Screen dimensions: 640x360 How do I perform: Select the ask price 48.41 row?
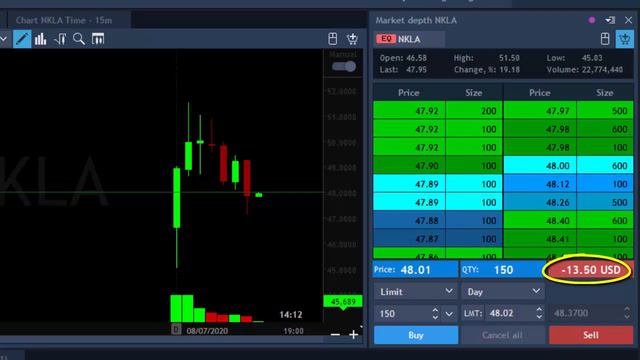coord(569,239)
